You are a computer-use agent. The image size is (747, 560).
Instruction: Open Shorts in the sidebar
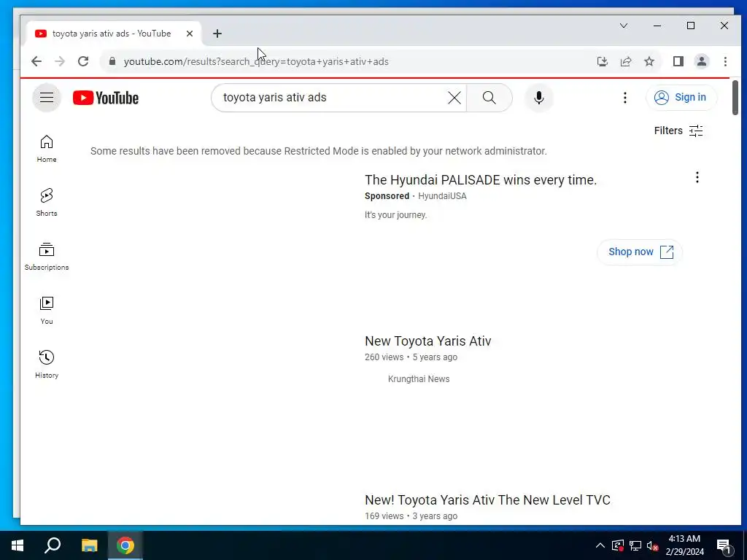(x=47, y=203)
